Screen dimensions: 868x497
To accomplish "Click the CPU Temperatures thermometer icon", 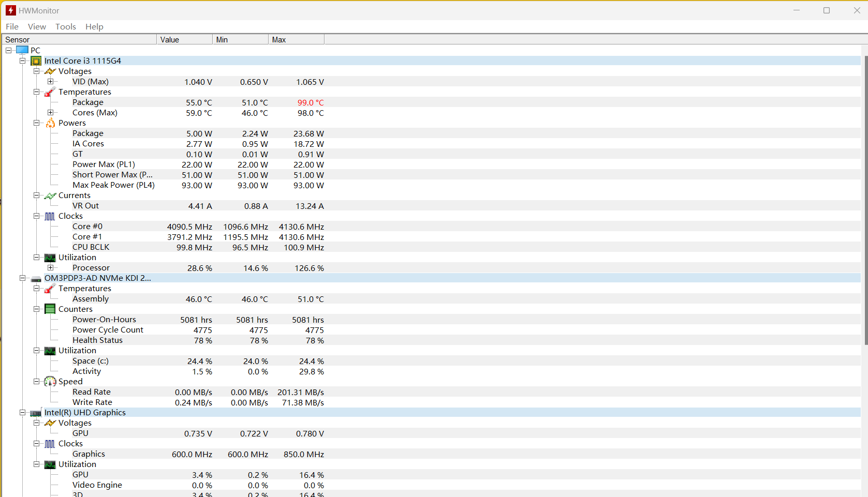I will [50, 92].
